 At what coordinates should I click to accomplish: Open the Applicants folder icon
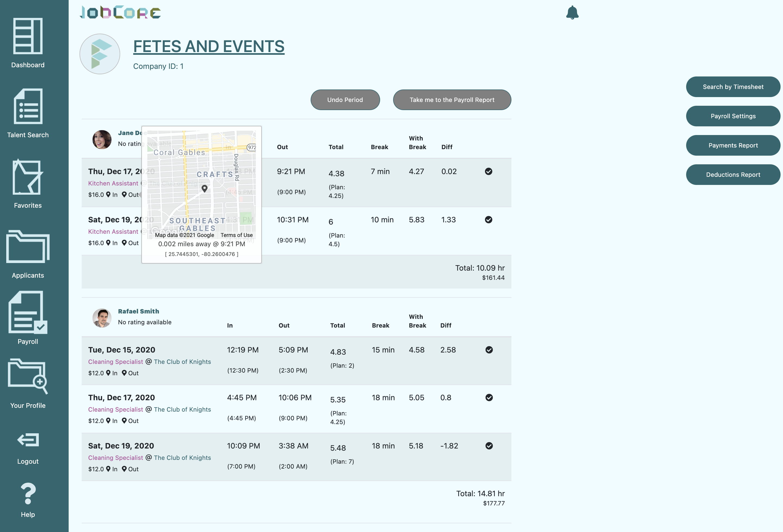[28, 247]
